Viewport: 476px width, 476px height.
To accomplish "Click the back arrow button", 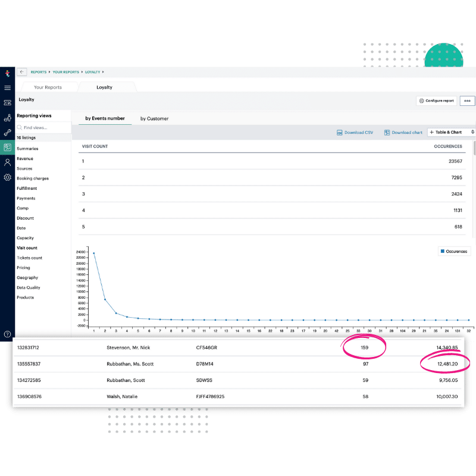I will [22, 72].
